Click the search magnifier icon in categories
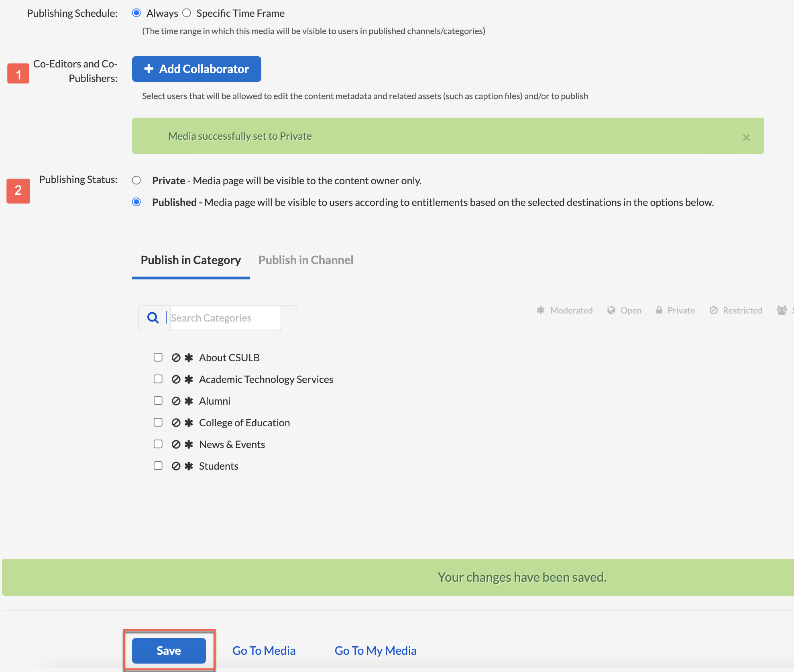Viewport: 794px width, 672px height. click(153, 318)
